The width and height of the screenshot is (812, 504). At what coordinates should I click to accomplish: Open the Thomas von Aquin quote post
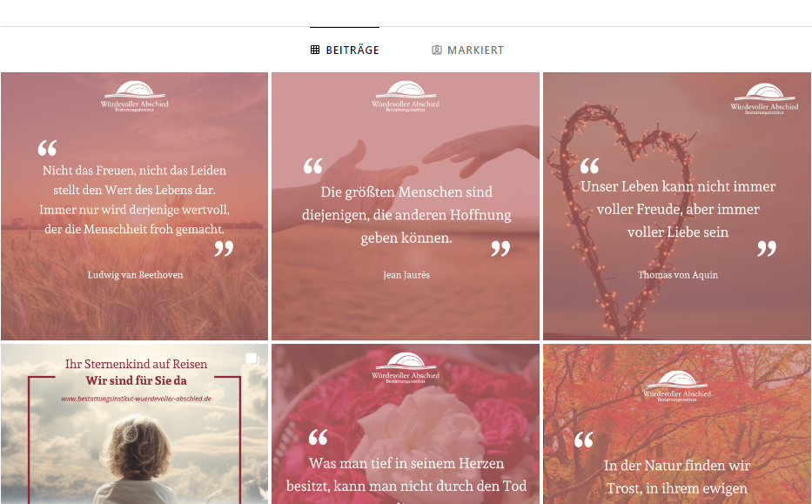677,206
